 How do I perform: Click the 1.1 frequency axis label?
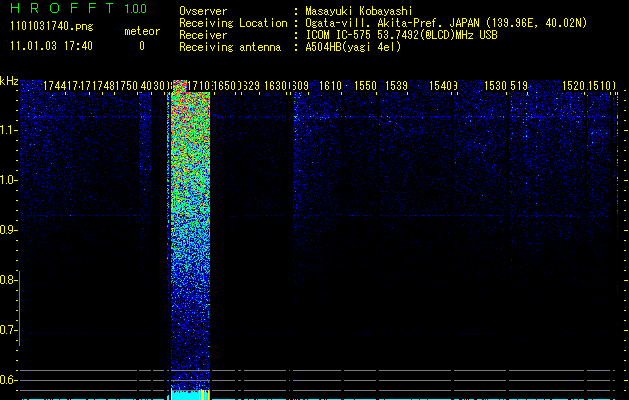click(x=8, y=130)
